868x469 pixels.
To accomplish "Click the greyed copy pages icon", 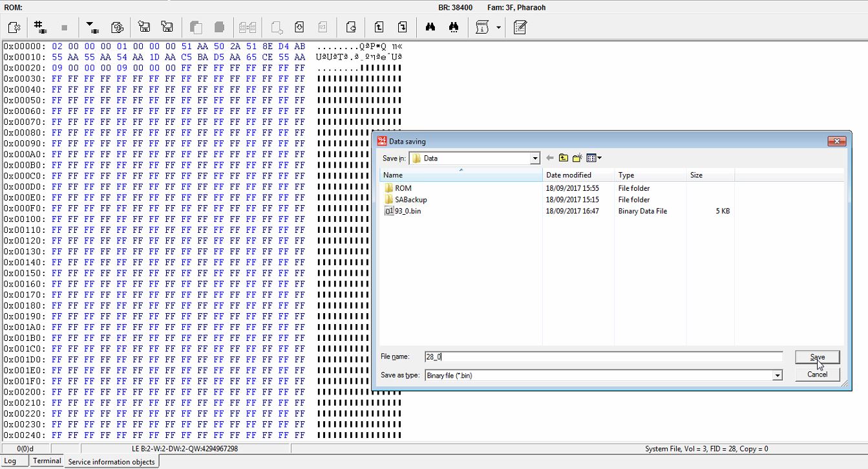I will point(196,27).
